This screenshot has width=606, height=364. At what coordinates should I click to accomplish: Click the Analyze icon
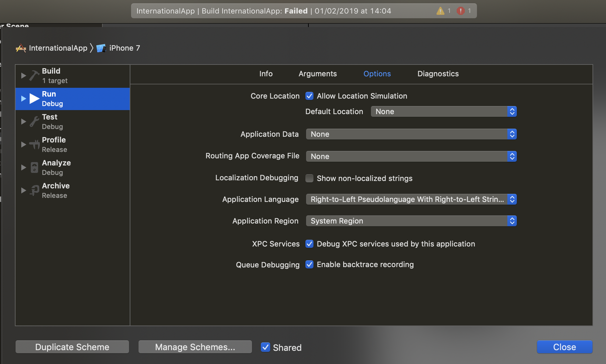[x=34, y=167]
